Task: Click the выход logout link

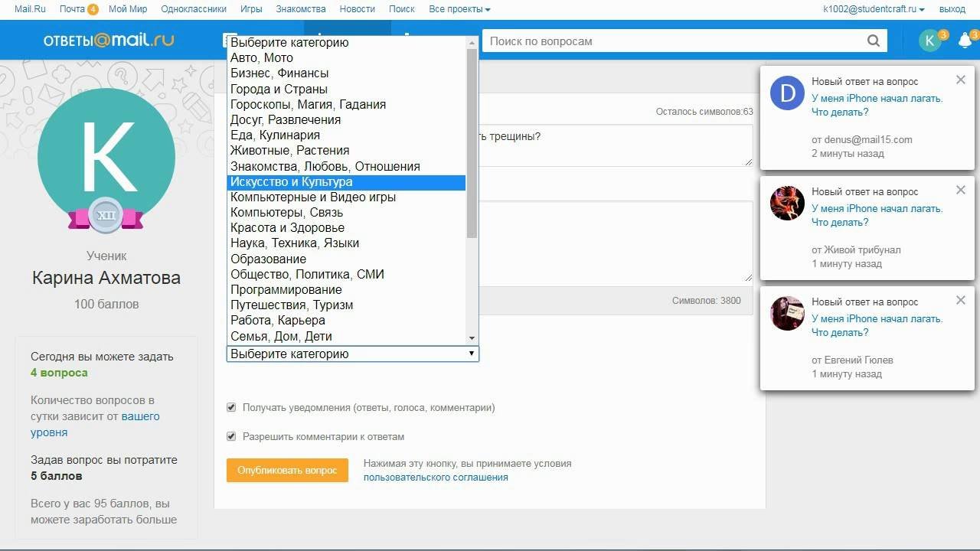Action: click(952, 9)
